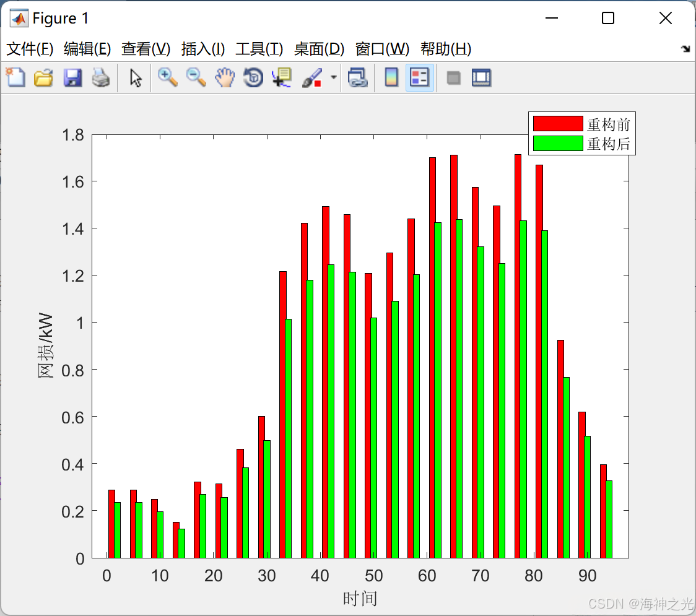Insert a colorbar using the toolbar icon

391,77
